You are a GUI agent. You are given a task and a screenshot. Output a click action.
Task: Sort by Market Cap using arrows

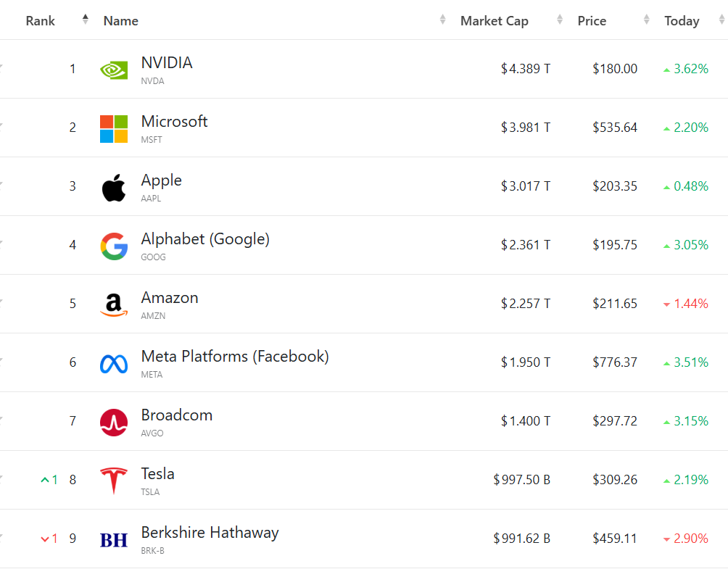560,20
